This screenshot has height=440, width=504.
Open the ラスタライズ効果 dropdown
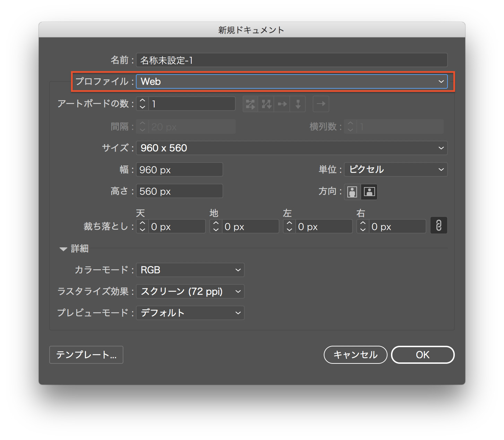pos(190,291)
